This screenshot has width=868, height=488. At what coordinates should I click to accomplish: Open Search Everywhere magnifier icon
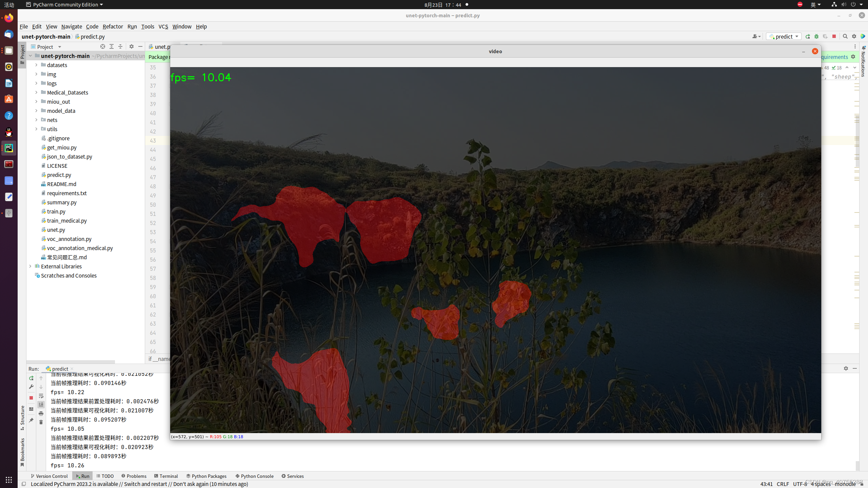pyautogui.click(x=845, y=37)
